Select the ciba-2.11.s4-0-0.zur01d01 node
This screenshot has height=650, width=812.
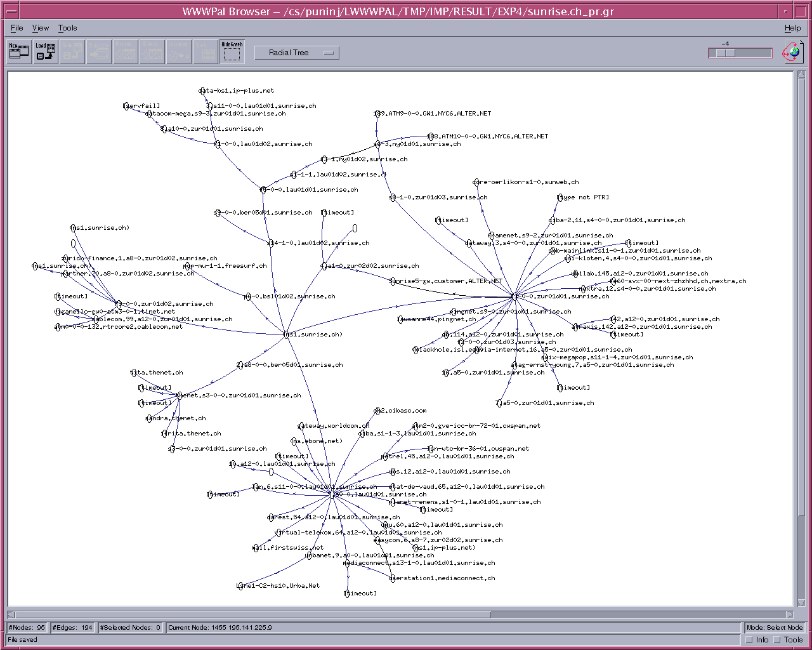[553, 220]
